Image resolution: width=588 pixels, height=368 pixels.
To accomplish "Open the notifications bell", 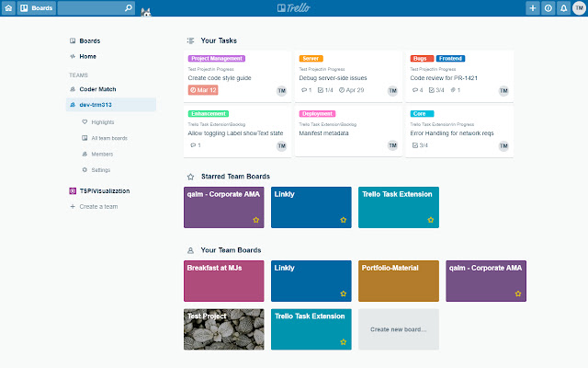I will coord(563,8).
